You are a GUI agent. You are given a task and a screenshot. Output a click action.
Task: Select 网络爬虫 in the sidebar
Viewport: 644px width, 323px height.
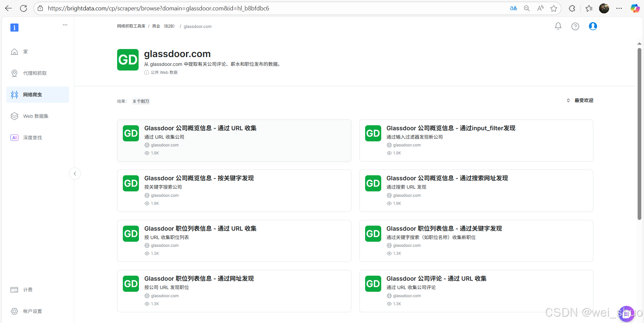coord(38,95)
